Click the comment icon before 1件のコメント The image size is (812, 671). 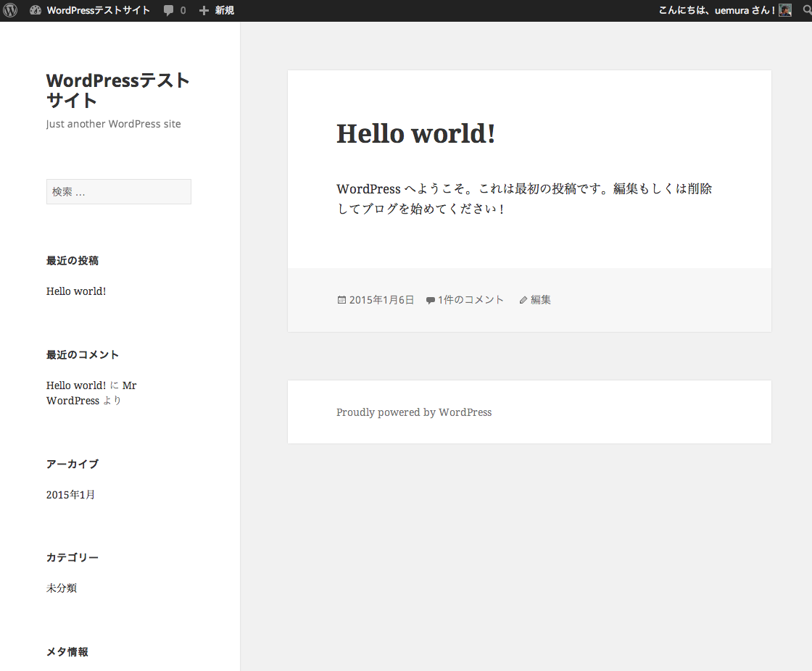431,299
